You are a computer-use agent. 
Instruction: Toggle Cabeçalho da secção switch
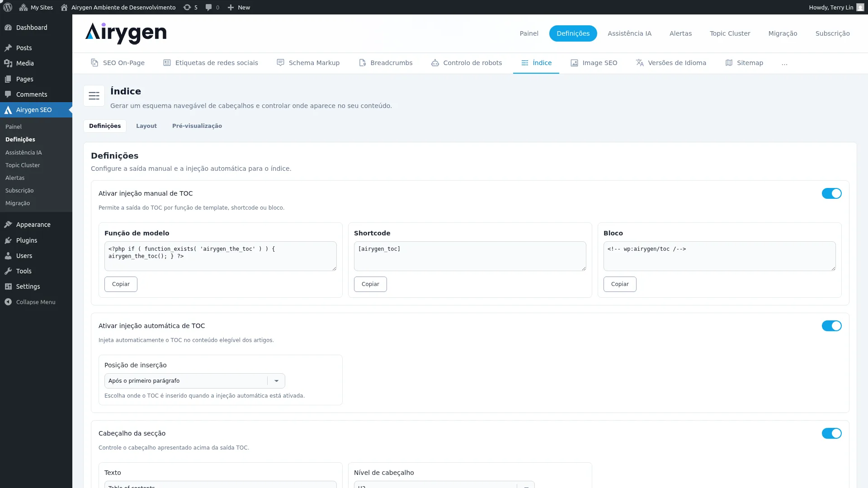pyautogui.click(x=831, y=433)
